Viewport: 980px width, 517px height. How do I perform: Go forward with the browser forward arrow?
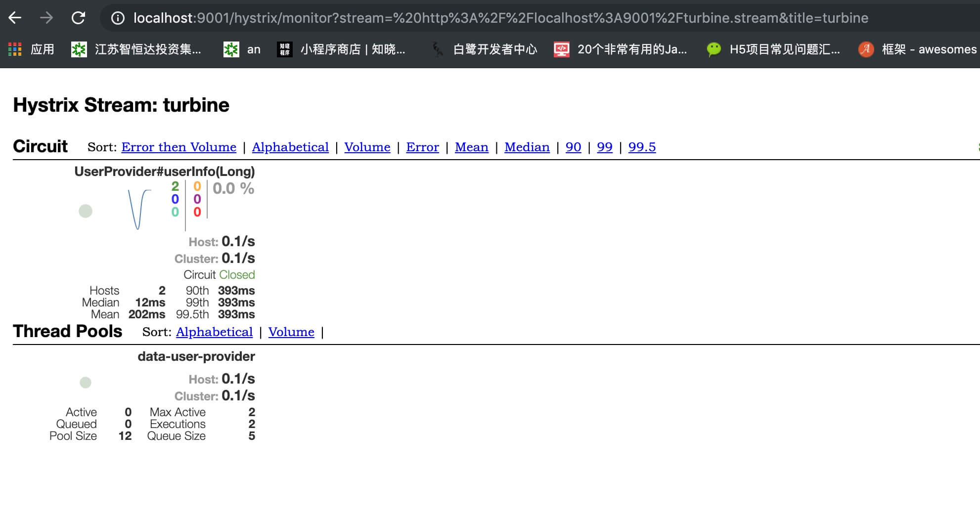click(x=46, y=18)
